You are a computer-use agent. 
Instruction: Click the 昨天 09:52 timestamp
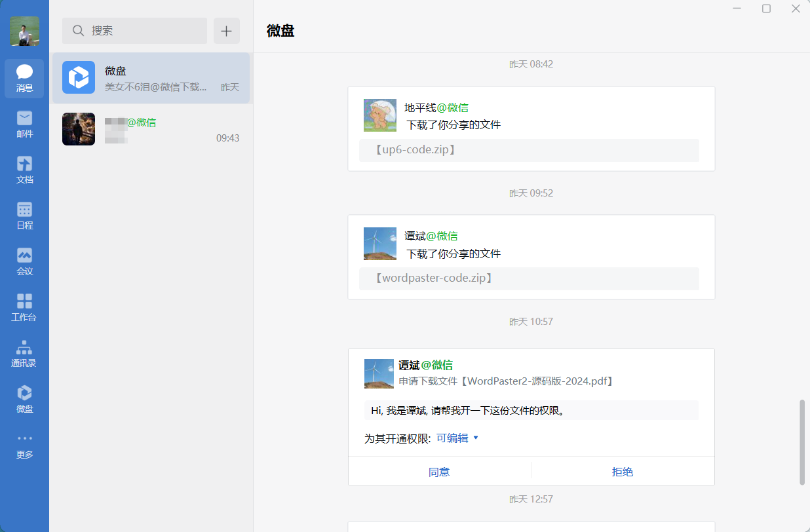[531, 193]
